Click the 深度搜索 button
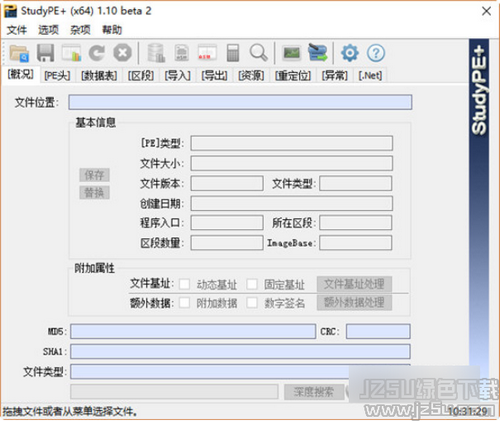 (314, 392)
